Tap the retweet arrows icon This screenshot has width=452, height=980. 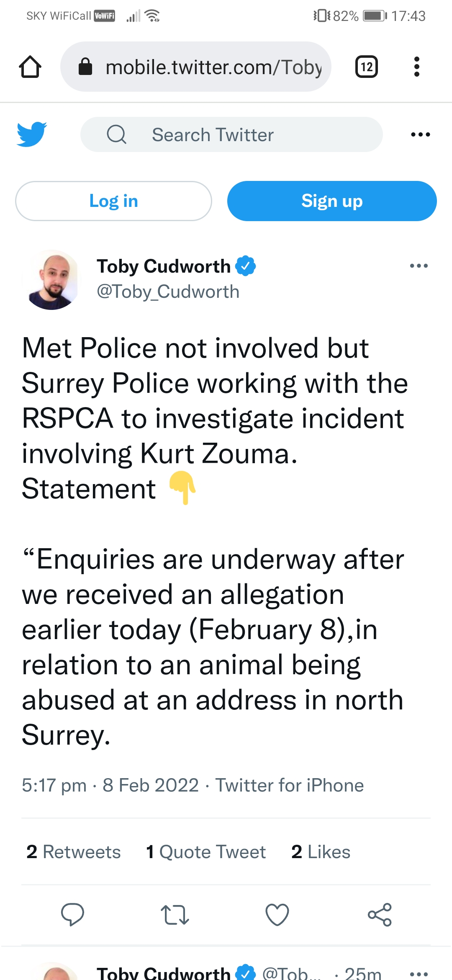point(175,914)
